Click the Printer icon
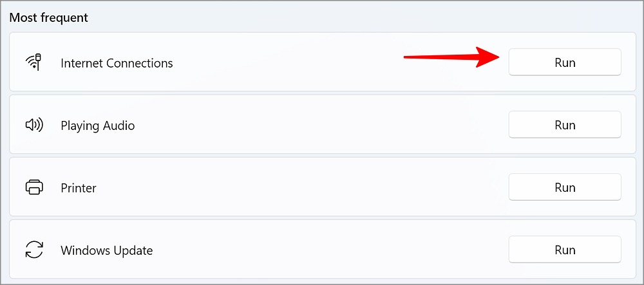The width and height of the screenshot is (644, 285). coord(33,188)
